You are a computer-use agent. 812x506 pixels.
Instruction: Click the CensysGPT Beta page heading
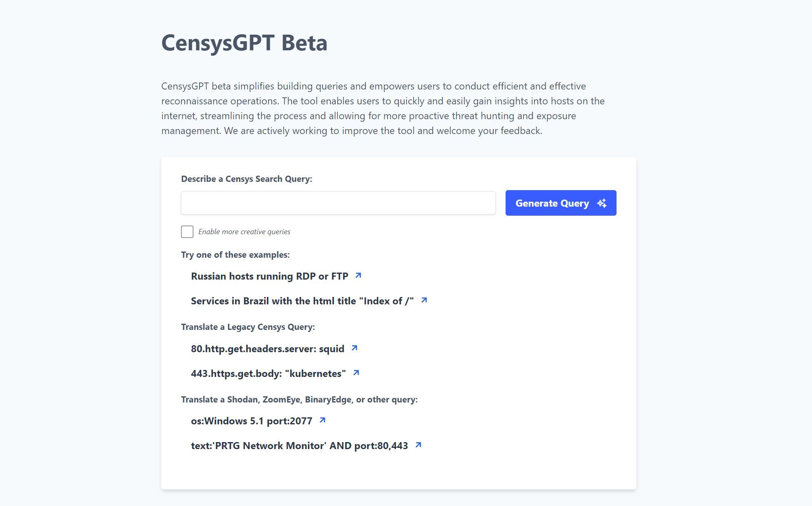point(244,42)
